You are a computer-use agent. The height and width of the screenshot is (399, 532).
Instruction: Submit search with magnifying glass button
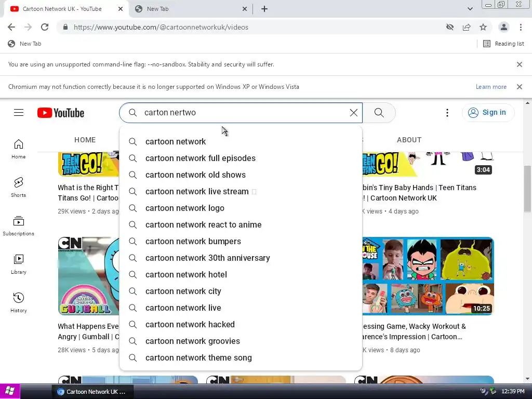379,113
